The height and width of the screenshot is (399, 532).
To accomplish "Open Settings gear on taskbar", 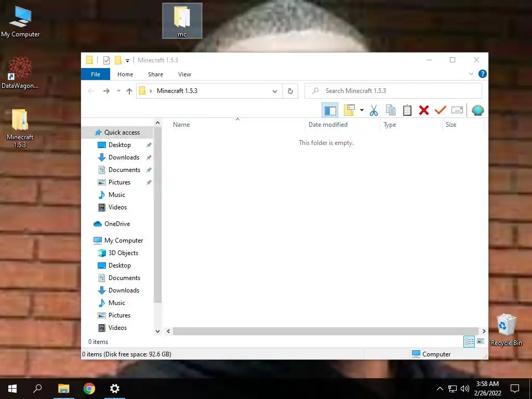I will pos(115,389).
